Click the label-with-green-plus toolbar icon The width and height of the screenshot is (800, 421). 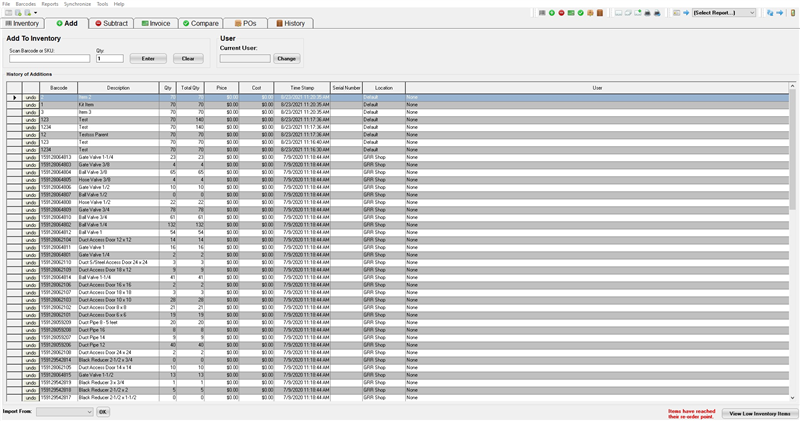click(638, 13)
